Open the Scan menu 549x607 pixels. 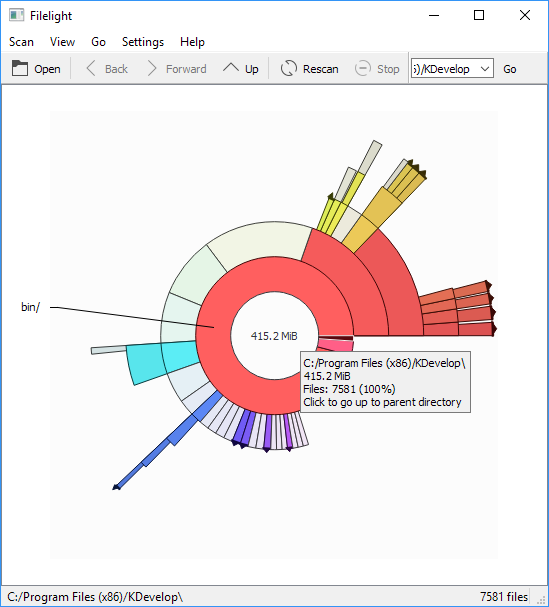pyautogui.click(x=21, y=42)
